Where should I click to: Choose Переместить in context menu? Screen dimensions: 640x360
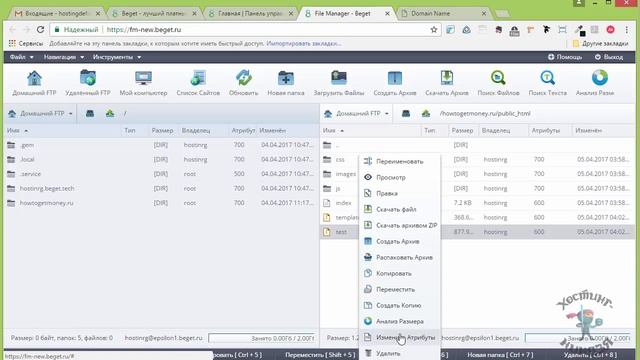[400, 289]
